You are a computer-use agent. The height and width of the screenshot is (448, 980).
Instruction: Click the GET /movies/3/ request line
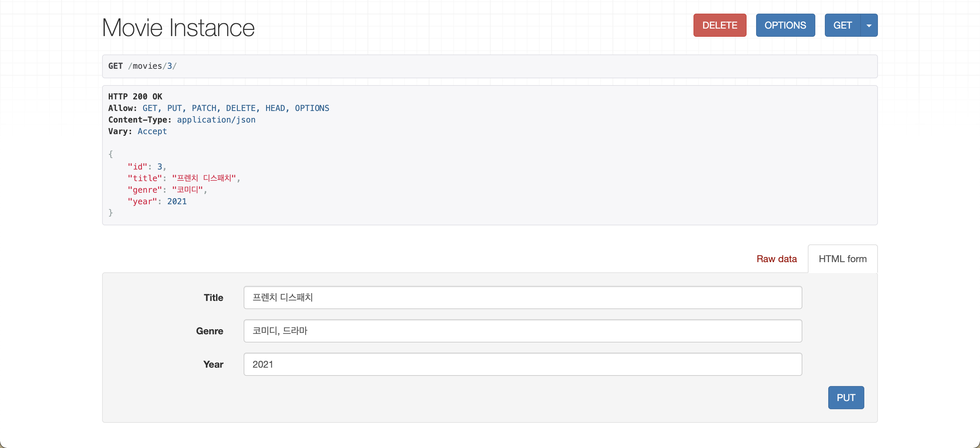[142, 66]
